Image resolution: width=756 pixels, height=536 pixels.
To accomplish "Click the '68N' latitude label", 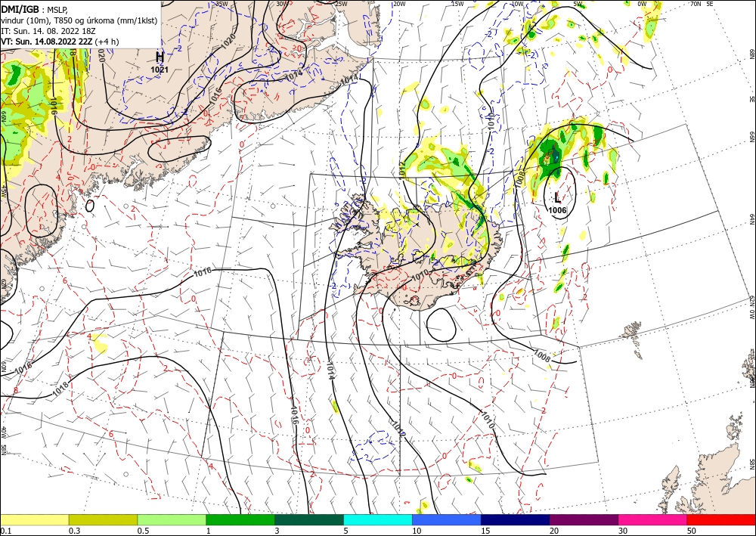I will pyautogui.click(x=751, y=54).
